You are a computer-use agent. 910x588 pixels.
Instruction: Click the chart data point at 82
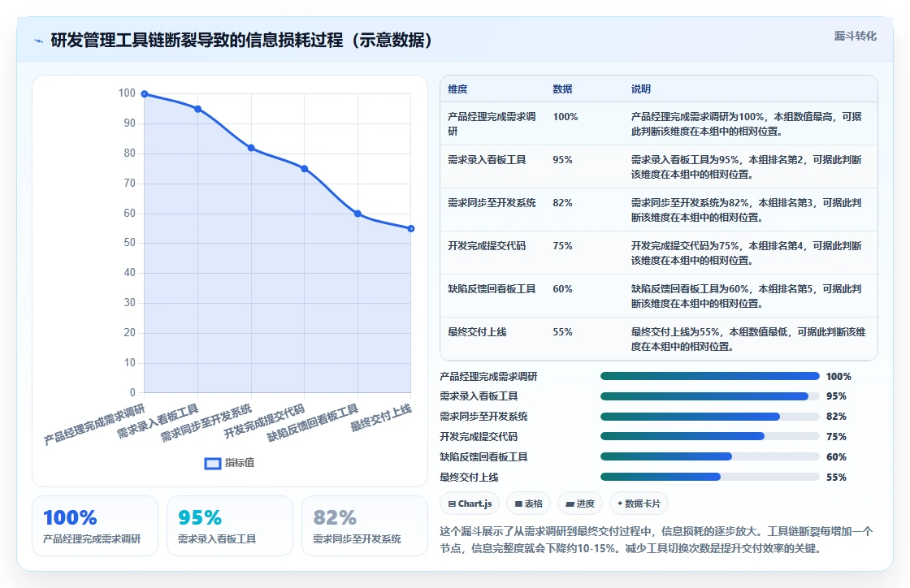tap(251, 148)
